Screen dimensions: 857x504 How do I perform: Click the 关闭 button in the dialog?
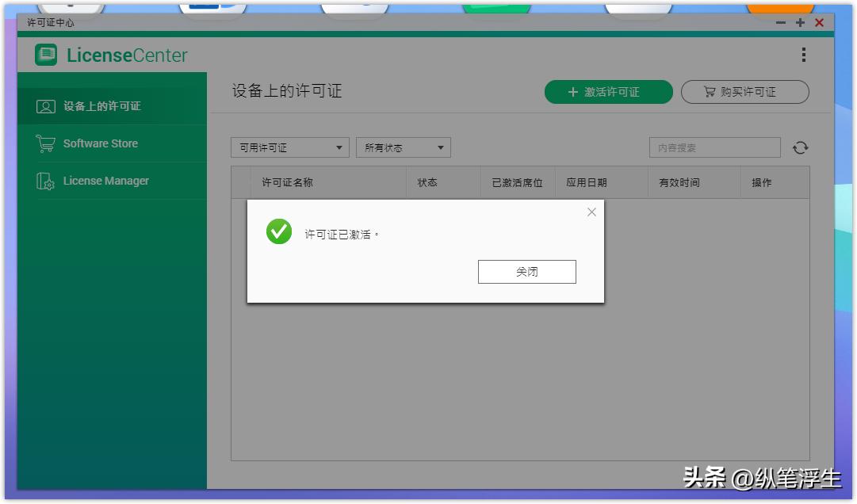coord(526,271)
